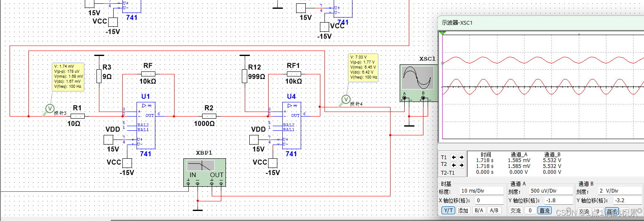Click terminal B on the XSC1 instrument
The image size is (644, 221).
pos(423,99)
